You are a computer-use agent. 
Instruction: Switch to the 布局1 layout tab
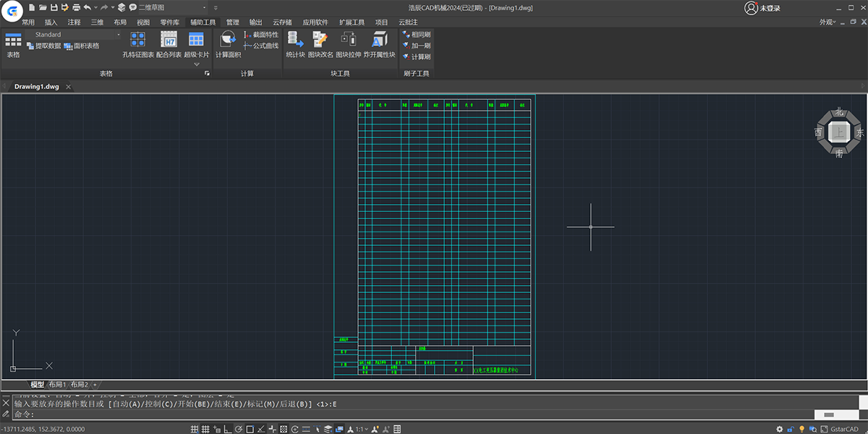[57, 385]
